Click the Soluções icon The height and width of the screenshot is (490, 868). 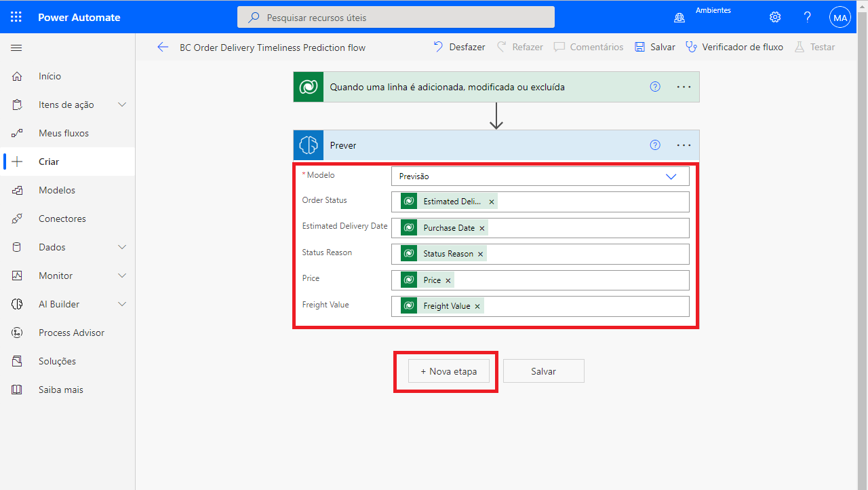[x=17, y=361]
